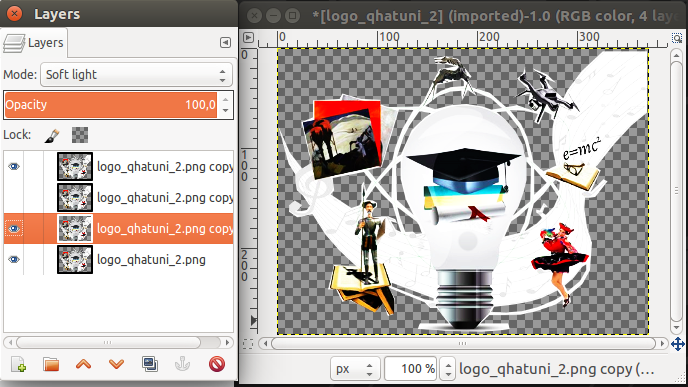Image resolution: width=688 pixels, height=387 pixels.
Task: Raise the selected layer with up arrow
Action: tap(83, 364)
